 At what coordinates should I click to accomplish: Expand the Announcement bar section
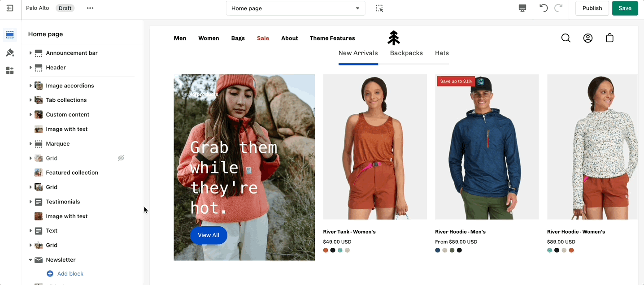pyautogui.click(x=30, y=53)
